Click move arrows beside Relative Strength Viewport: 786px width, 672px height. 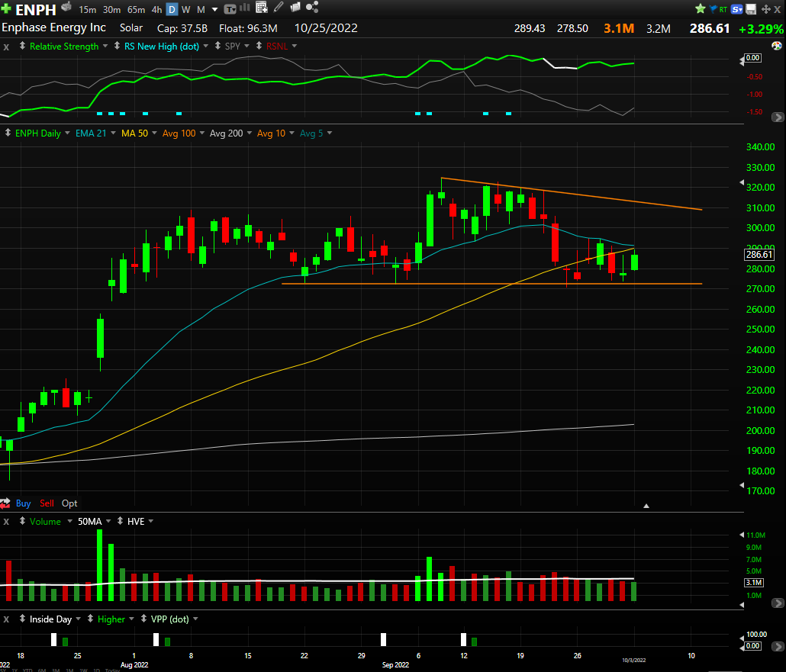point(23,46)
